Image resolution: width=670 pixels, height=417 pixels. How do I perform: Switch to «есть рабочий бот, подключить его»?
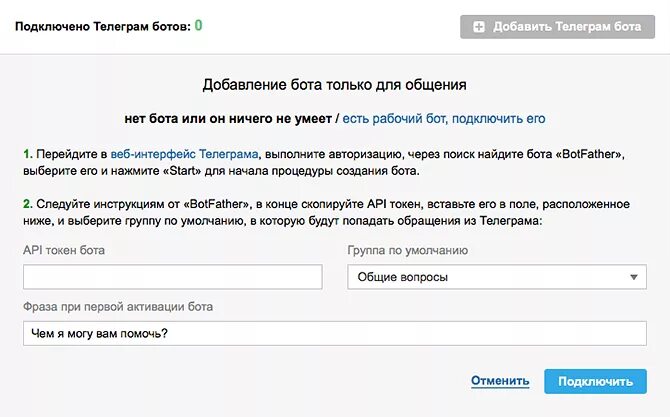tap(444, 118)
